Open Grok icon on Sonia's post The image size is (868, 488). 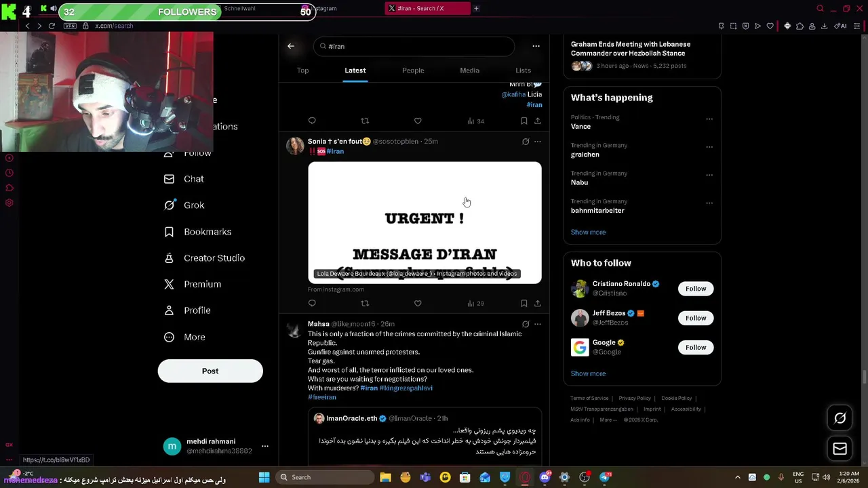[525, 142]
